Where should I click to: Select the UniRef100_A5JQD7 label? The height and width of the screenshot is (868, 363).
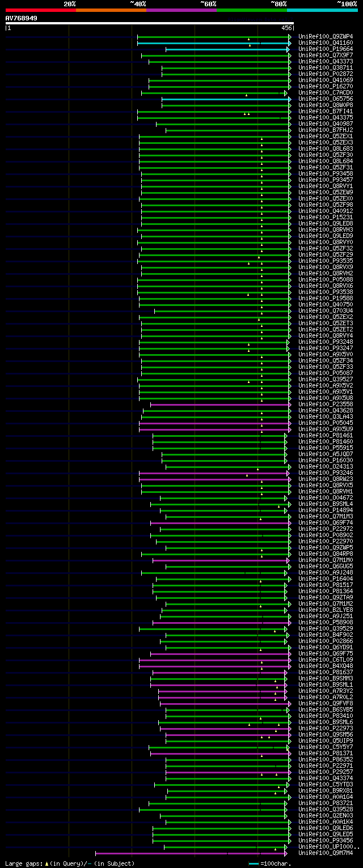pyautogui.click(x=325, y=454)
